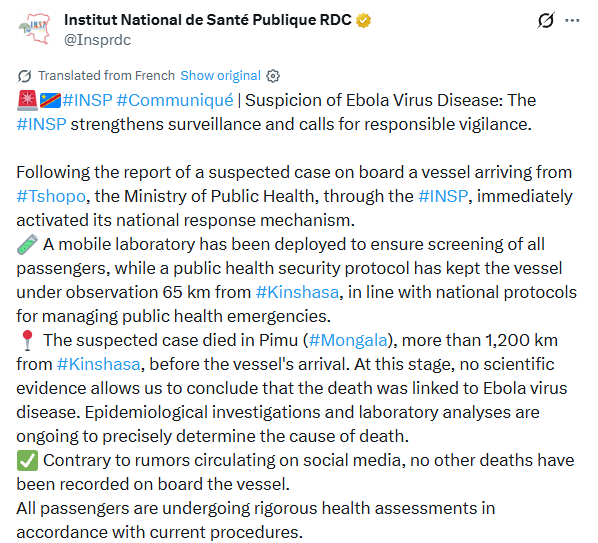Click the red pushpin emoji
Viewport: 598px width, 543px height.
pos(27,341)
